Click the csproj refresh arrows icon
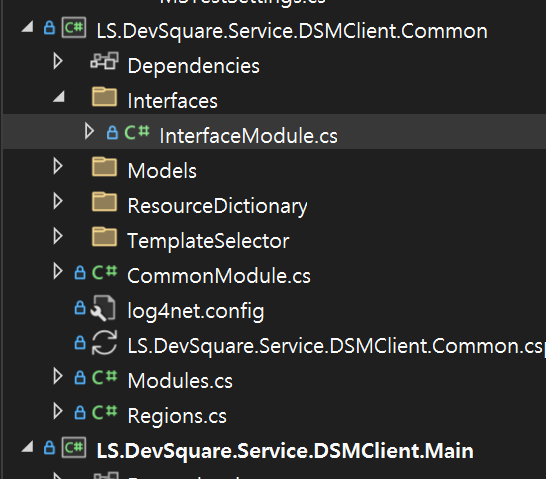The width and height of the screenshot is (546, 479). pyautogui.click(x=104, y=343)
